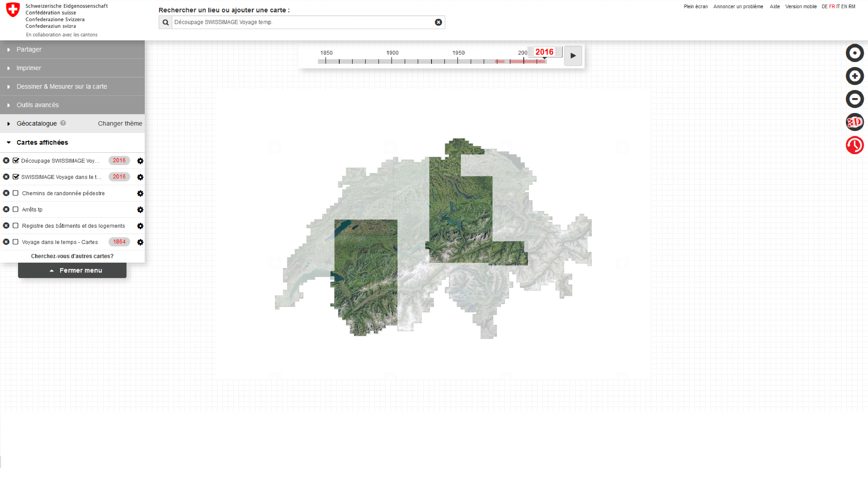This screenshot has width=868, height=488.
Task: Enable Registre des bâtiments et des logements
Action: [15, 226]
